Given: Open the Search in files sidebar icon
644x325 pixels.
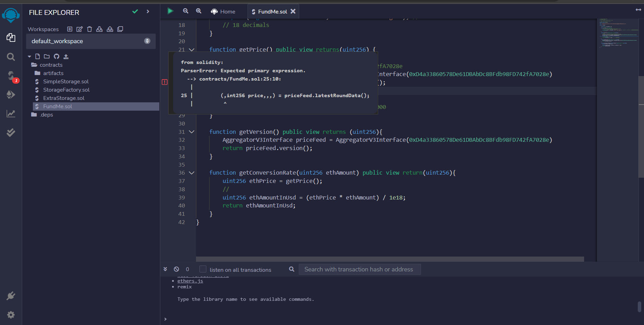Looking at the screenshot, I should click(11, 57).
